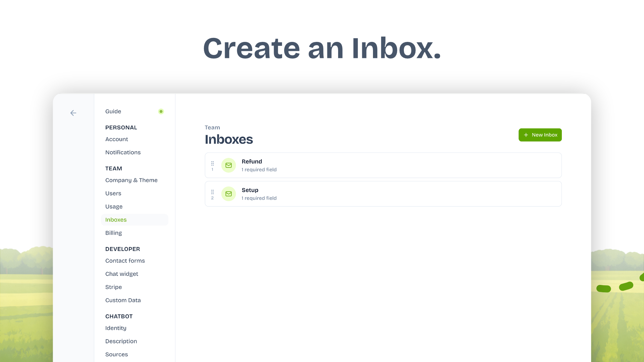Viewport: 644px width, 362px height.
Task: Navigate to Users page
Action: tap(113, 193)
